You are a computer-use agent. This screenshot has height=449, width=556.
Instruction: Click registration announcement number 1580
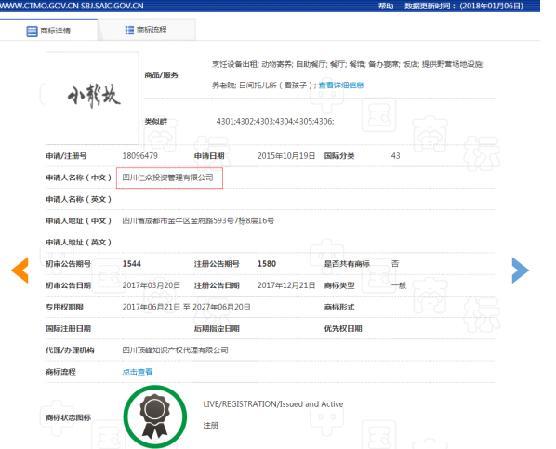point(267,264)
